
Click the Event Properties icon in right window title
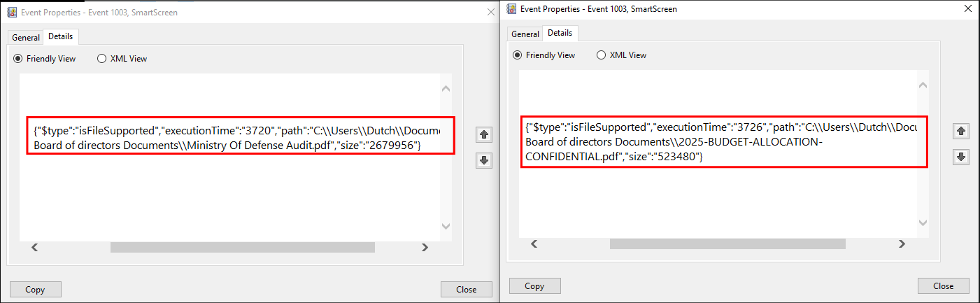(x=511, y=9)
